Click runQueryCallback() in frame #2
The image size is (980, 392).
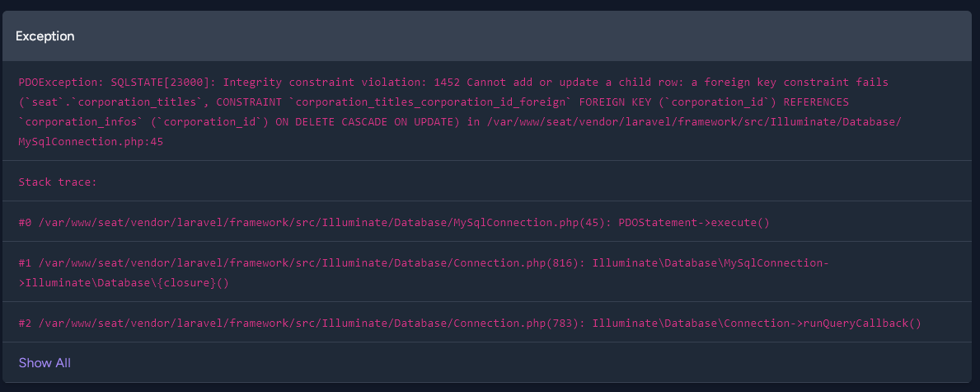point(861,323)
